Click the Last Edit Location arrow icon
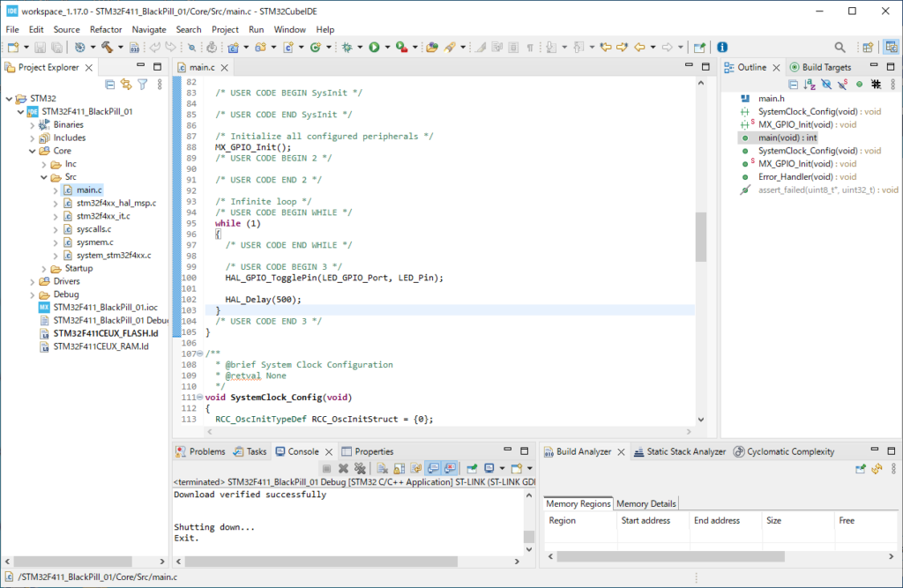Viewport: 903px width, 588px height. [x=605, y=48]
